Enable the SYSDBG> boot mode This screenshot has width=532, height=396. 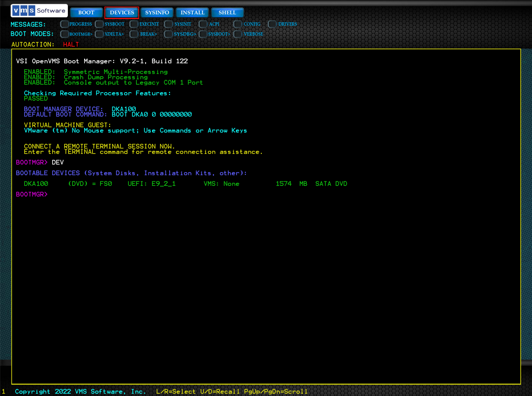168,34
